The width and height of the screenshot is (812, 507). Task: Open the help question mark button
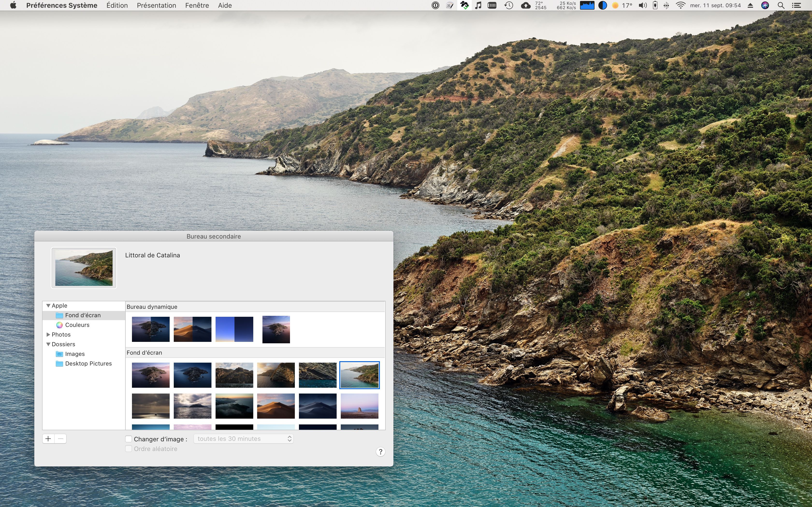380,452
